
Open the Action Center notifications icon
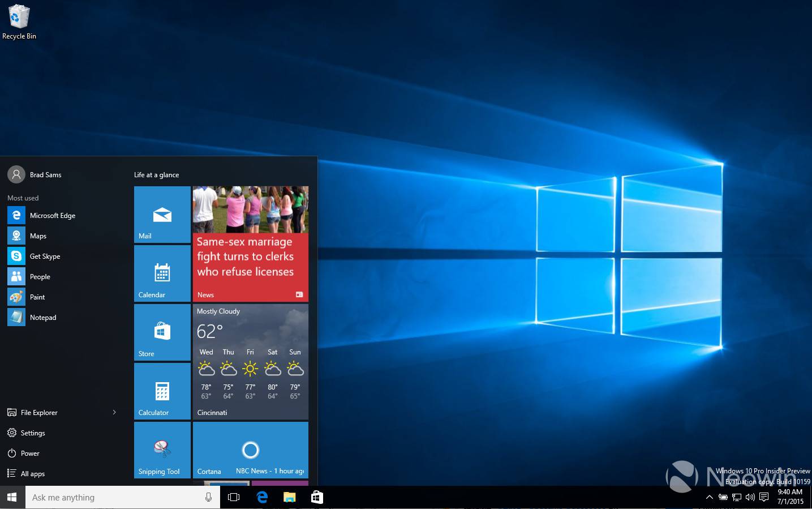(x=764, y=497)
